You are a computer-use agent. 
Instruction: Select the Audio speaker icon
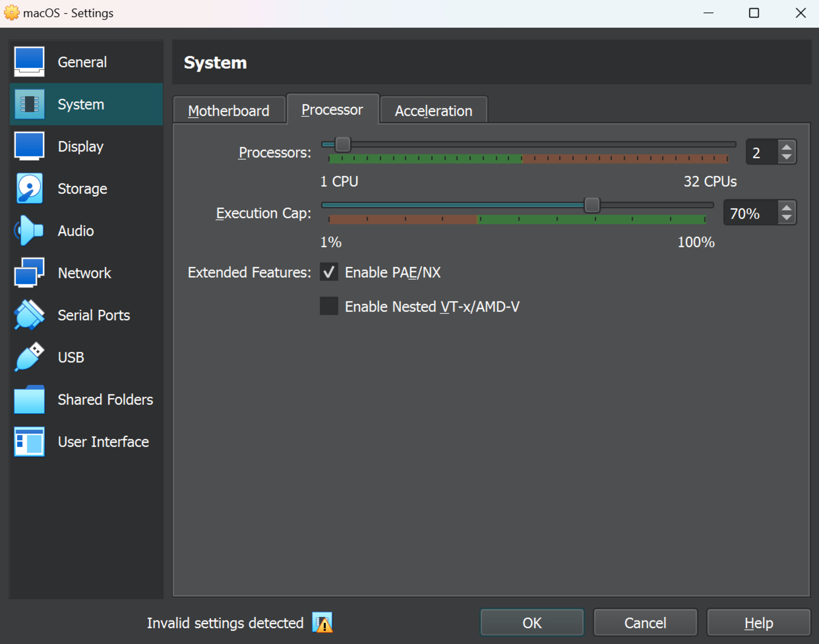pyautogui.click(x=29, y=230)
